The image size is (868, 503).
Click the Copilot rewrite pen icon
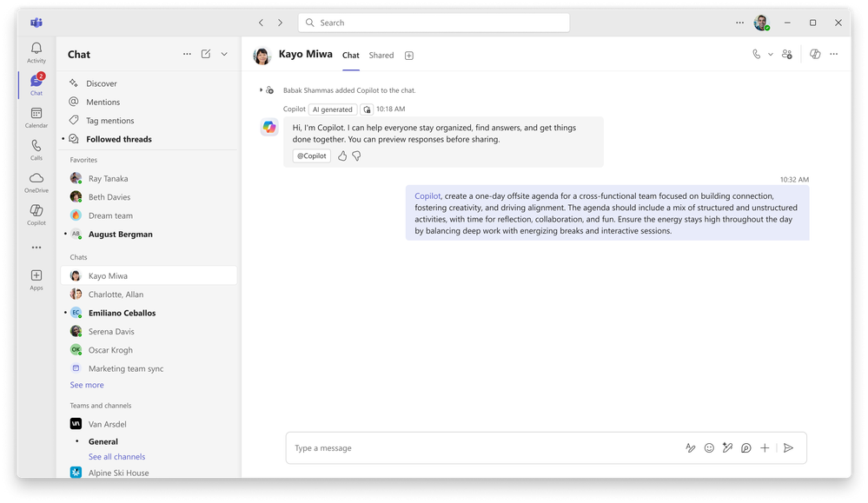coord(727,448)
